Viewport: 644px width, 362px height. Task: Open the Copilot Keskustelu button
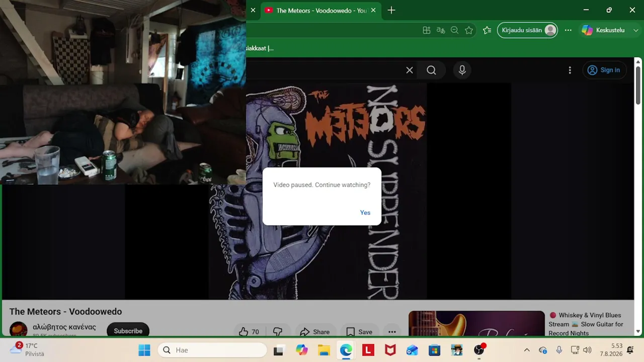point(603,30)
